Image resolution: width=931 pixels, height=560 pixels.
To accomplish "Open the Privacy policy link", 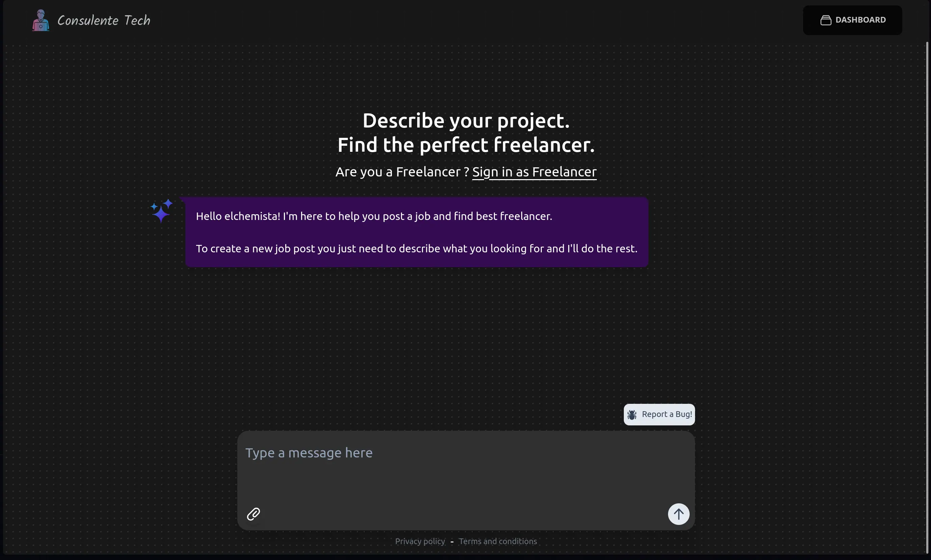I will coord(420,541).
